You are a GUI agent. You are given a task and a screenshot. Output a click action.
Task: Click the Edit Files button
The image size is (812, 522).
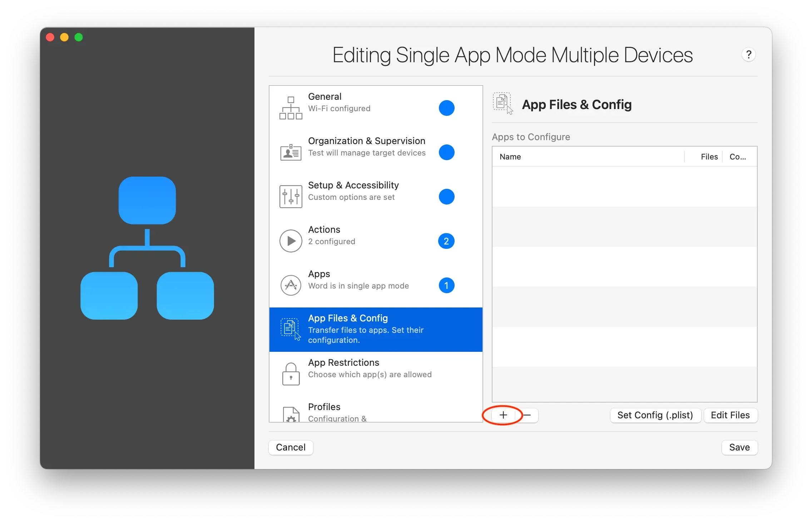tap(731, 415)
